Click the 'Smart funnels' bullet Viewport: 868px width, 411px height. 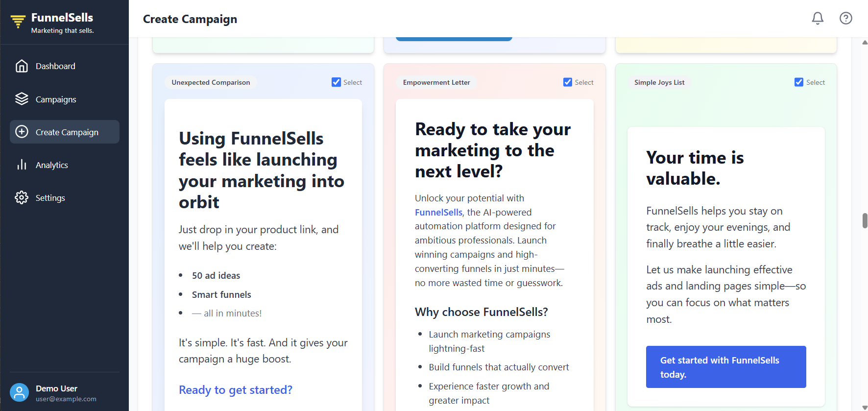click(x=221, y=294)
